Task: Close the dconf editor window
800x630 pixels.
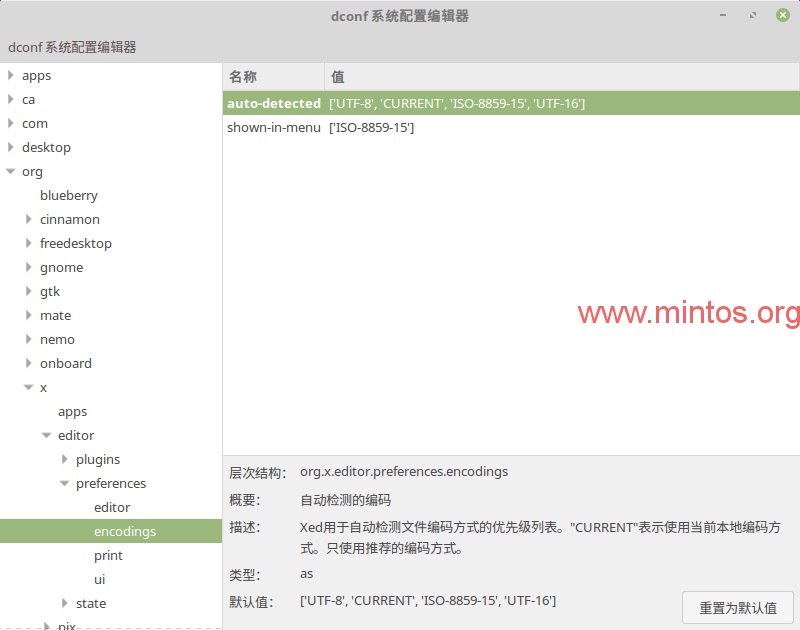Action: [x=781, y=15]
